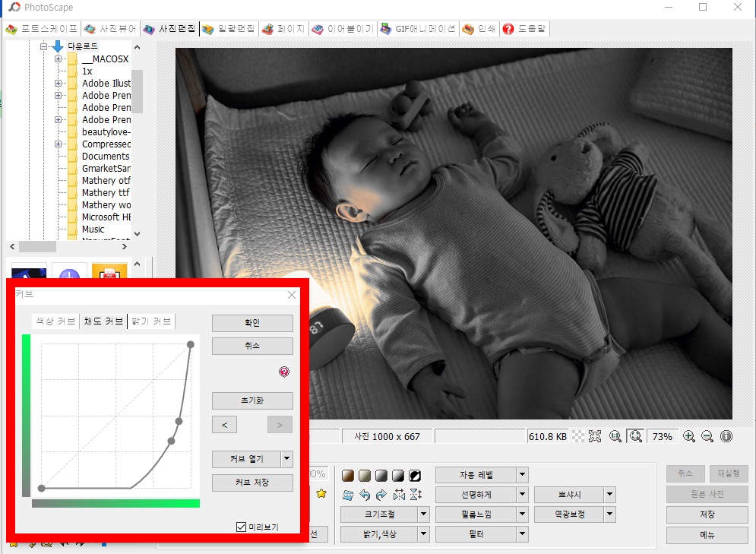Toggle the fit-to-window zoom mode
The width and height of the screenshot is (756, 554).
(635, 436)
